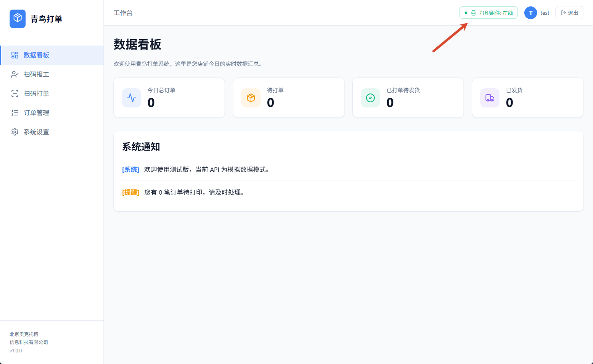Click the logout arrow icon
The image size is (593, 364).
563,13
